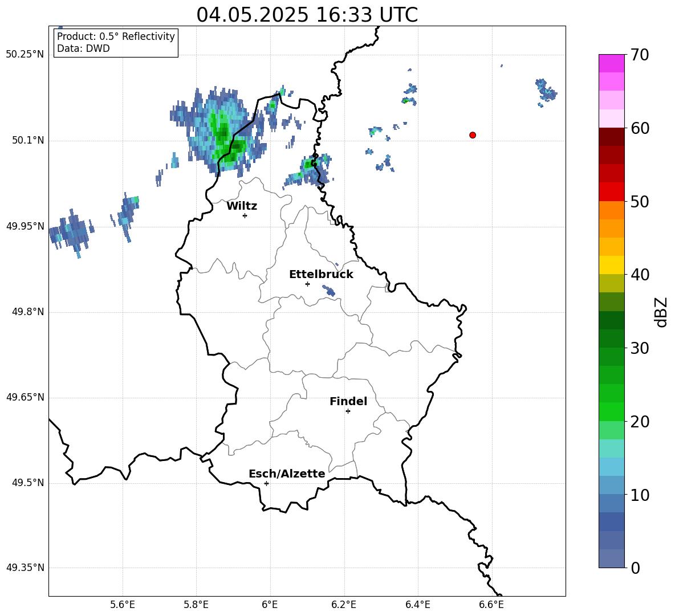Click the yellow colorbar swatch near 40
Image resolution: width=675 pixels, height=616 pixels.
pos(611,265)
